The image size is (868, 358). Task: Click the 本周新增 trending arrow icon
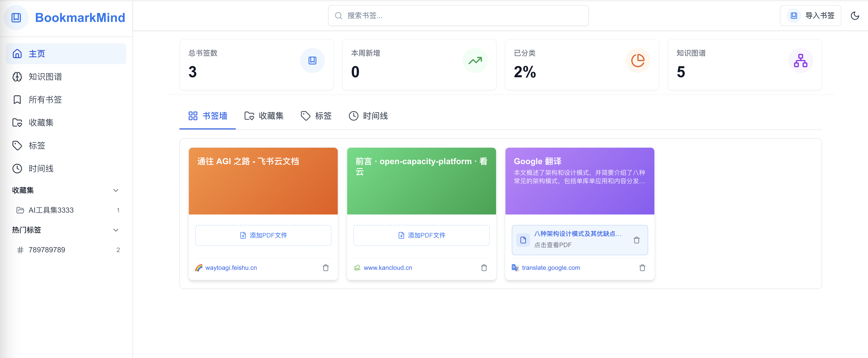pyautogui.click(x=475, y=60)
